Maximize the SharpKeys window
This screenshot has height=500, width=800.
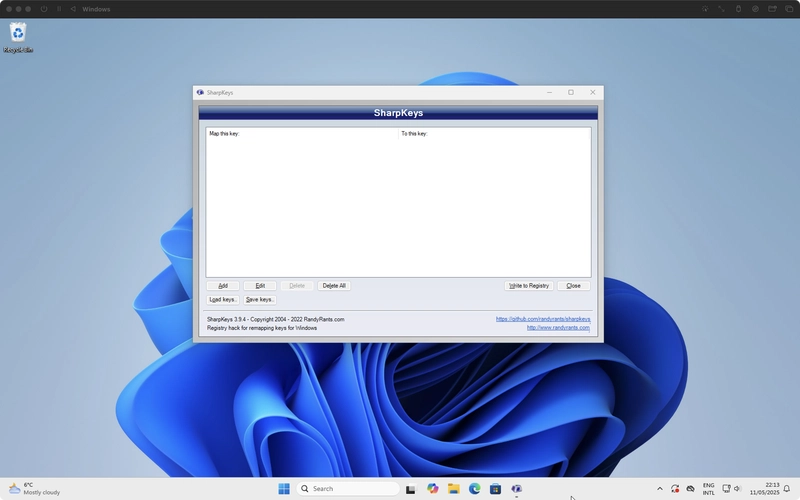pos(571,92)
